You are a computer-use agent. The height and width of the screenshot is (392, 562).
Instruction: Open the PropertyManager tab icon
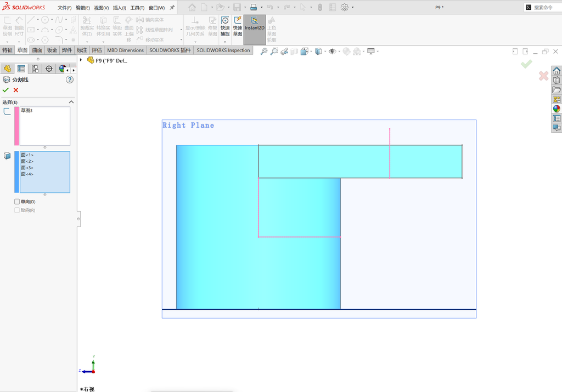click(21, 69)
